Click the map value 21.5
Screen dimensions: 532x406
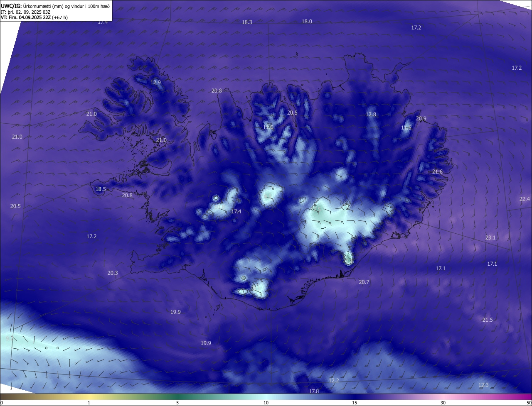(488, 320)
